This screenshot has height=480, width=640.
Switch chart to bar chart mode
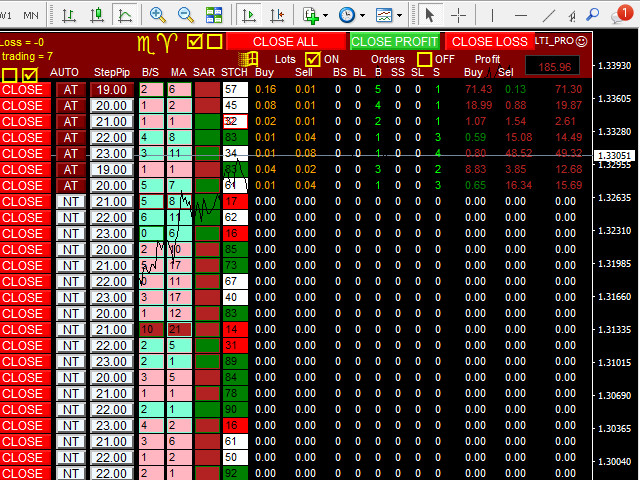tap(69, 15)
